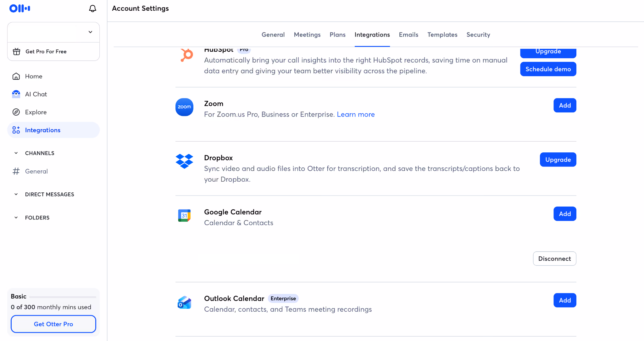Open the General channel

tap(53, 171)
